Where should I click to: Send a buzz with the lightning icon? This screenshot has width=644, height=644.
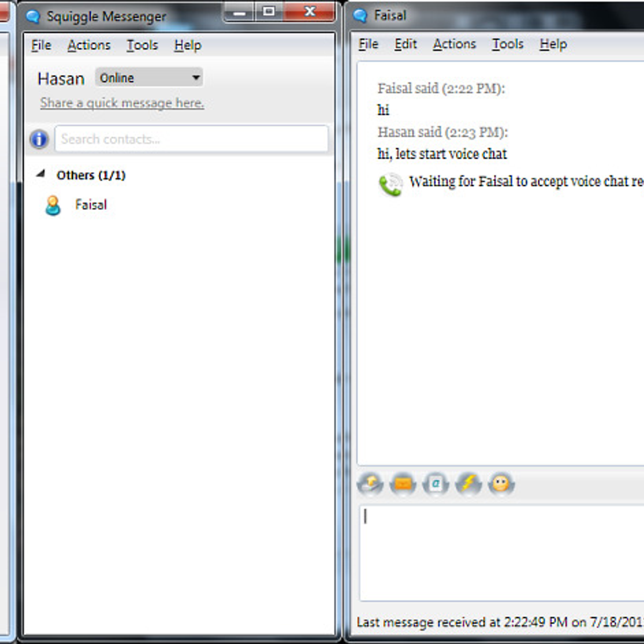click(x=469, y=484)
